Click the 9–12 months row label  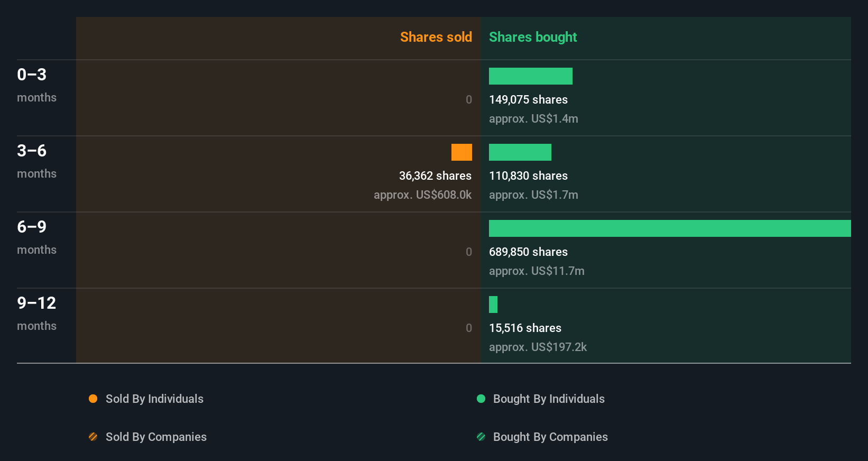pyautogui.click(x=36, y=313)
